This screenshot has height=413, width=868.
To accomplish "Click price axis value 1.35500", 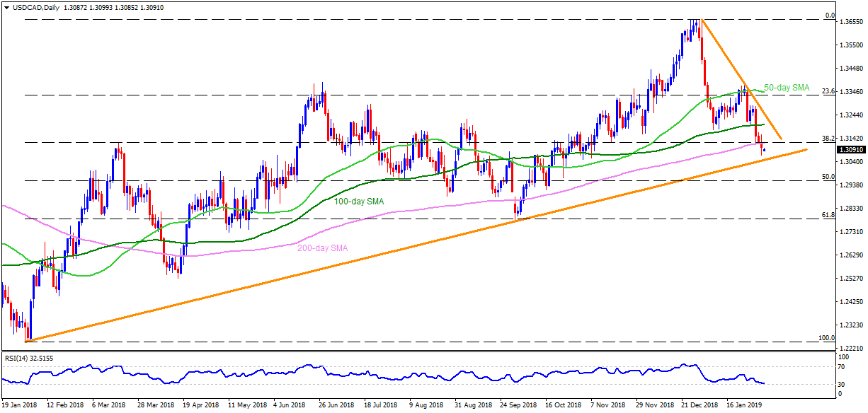I will [x=852, y=45].
